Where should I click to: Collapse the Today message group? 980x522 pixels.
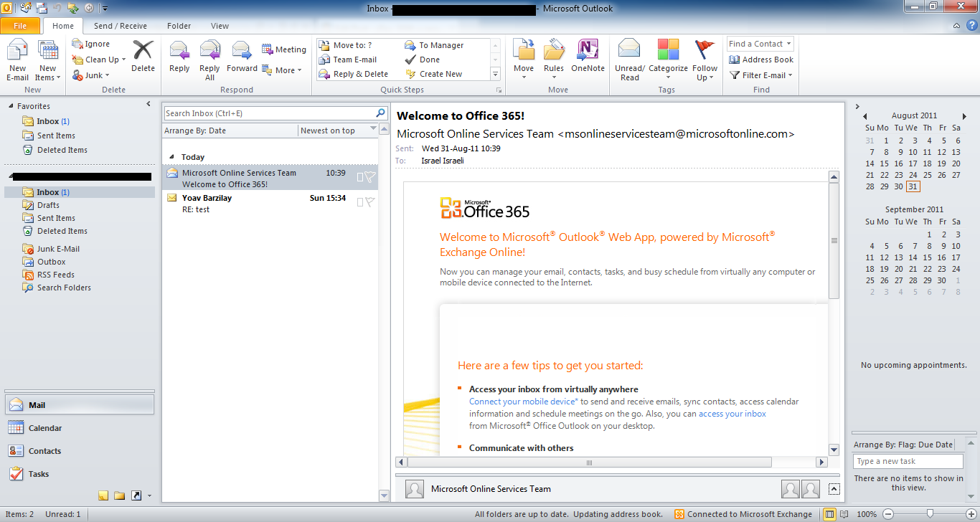click(171, 157)
